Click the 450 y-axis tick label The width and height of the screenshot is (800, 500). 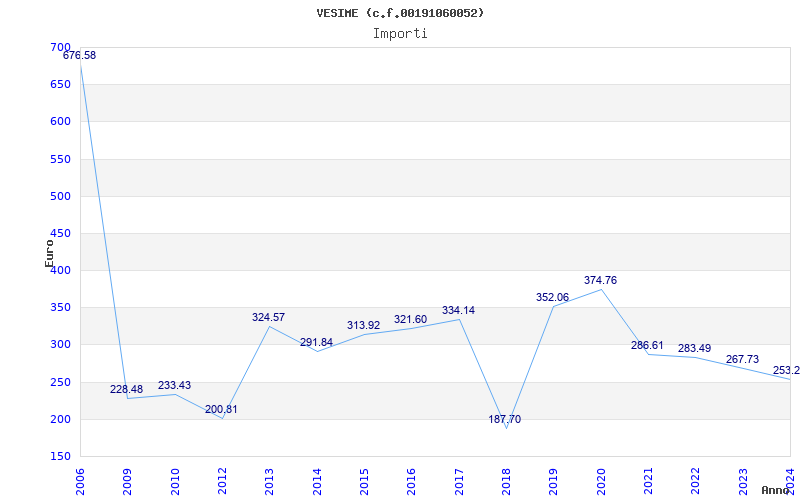pyautogui.click(x=60, y=234)
